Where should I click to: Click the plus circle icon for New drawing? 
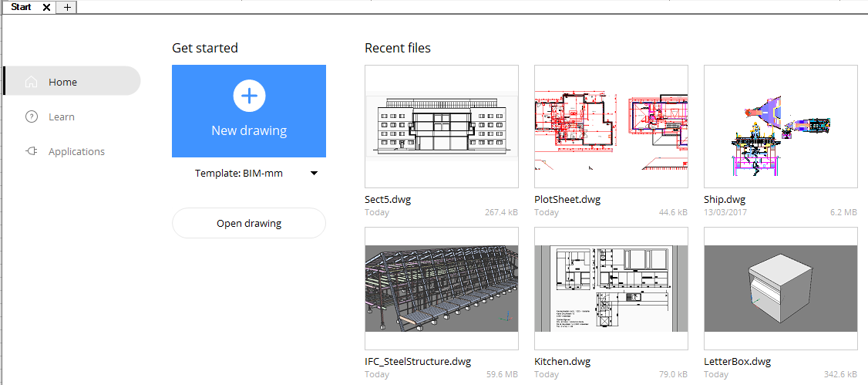pos(249,96)
